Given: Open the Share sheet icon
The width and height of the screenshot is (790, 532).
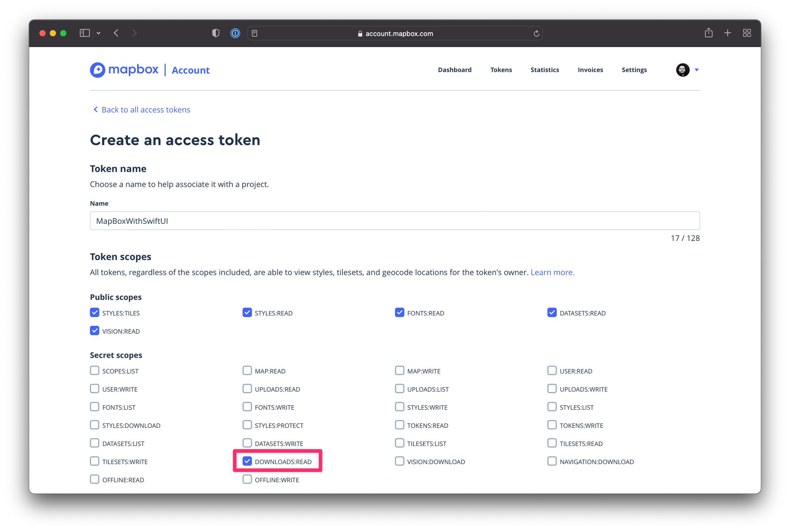Looking at the screenshot, I should pyautogui.click(x=709, y=33).
